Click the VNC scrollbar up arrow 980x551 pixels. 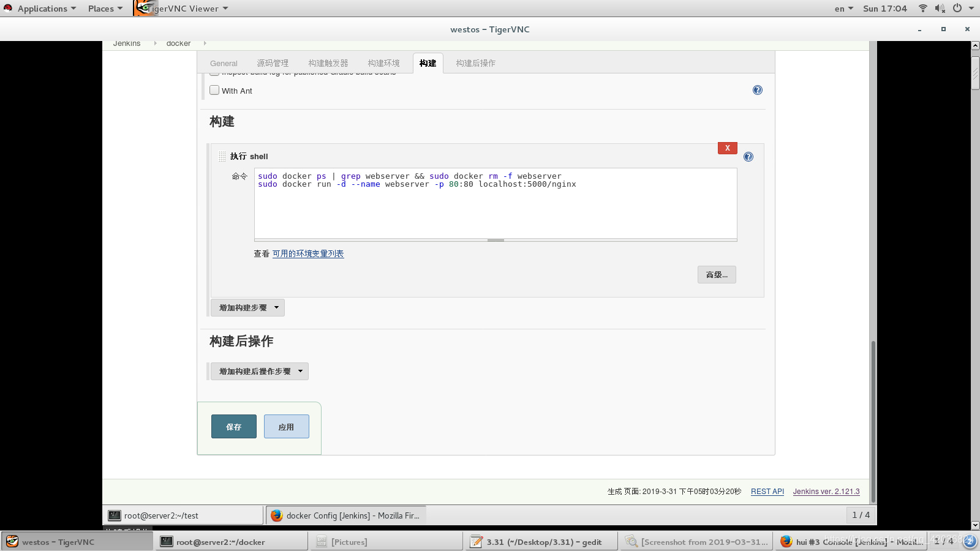[975, 46]
